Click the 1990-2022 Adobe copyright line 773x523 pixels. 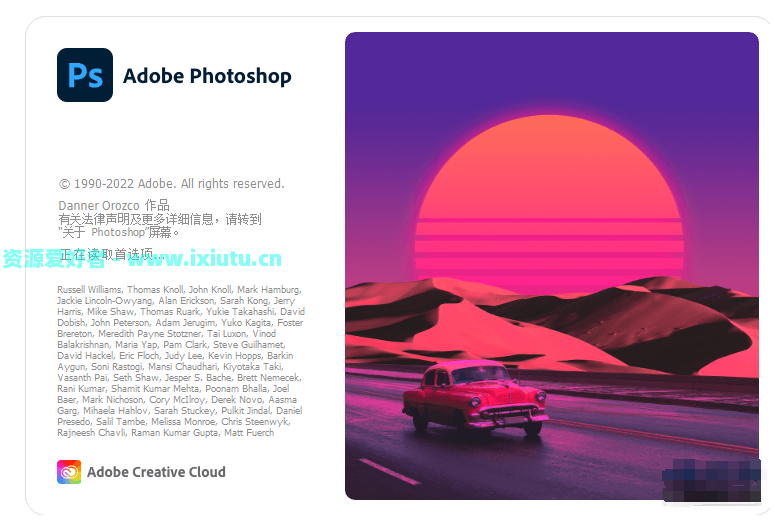click(x=172, y=184)
